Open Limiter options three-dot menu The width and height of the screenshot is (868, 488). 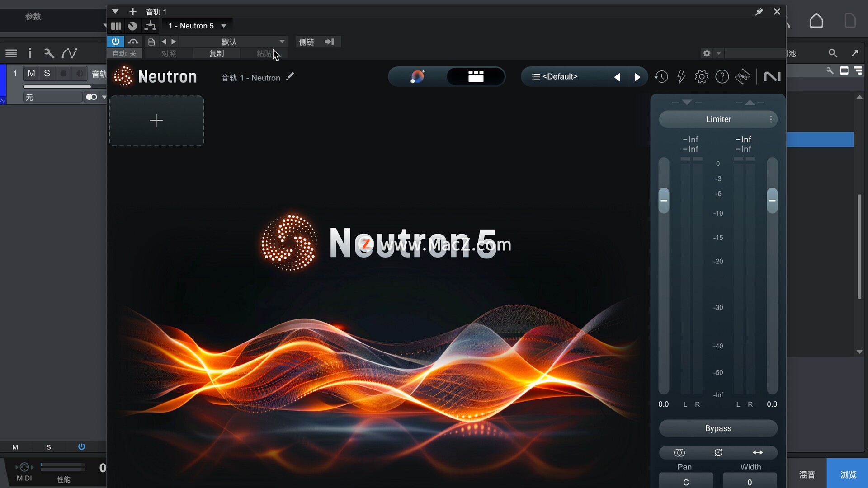(771, 119)
